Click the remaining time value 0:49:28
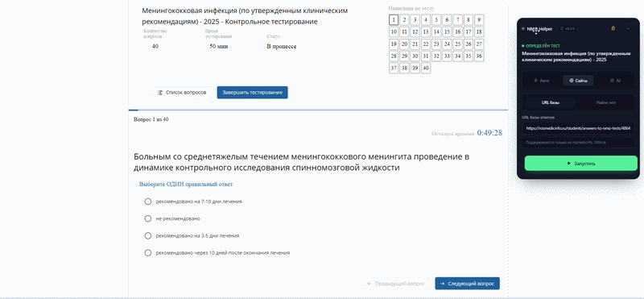 tap(489, 133)
